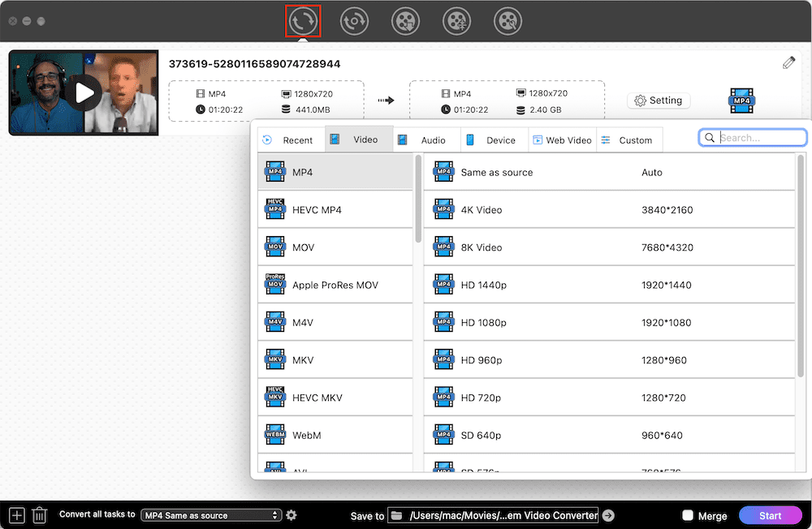Image resolution: width=812 pixels, height=529 pixels.
Task: Click the Start button
Action: (x=770, y=515)
